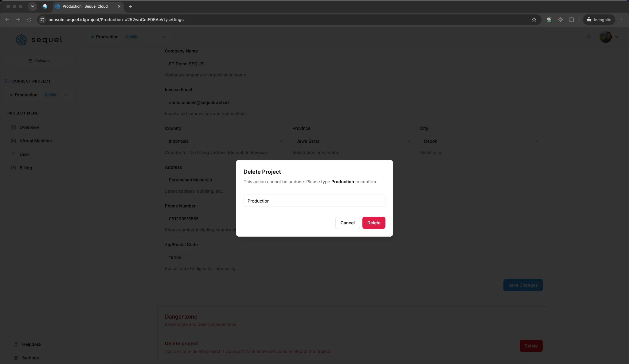Collapse the sidebar menu
Screen dimensions: 629x364
39,61
